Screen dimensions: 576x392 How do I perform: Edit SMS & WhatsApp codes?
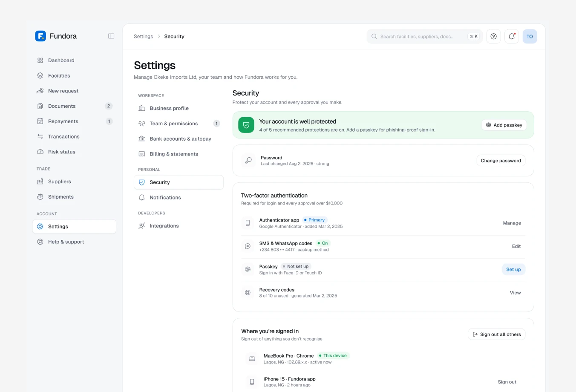(516, 246)
